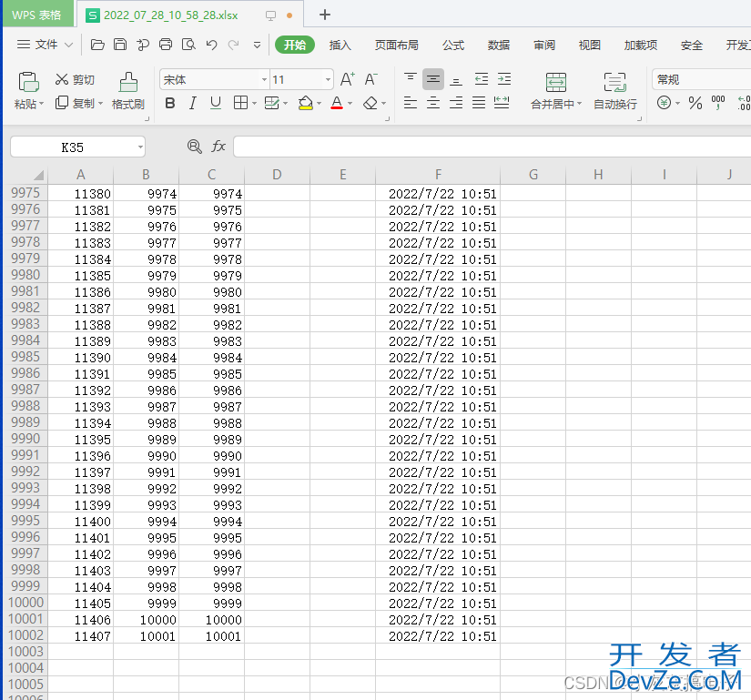The width and height of the screenshot is (751, 700).
Task: Select the column F header
Action: coord(438,175)
